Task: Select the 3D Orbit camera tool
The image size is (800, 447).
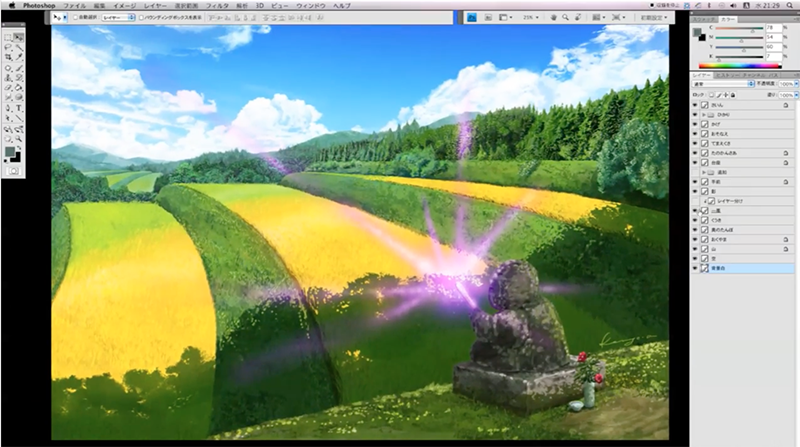Action: pos(19,129)
